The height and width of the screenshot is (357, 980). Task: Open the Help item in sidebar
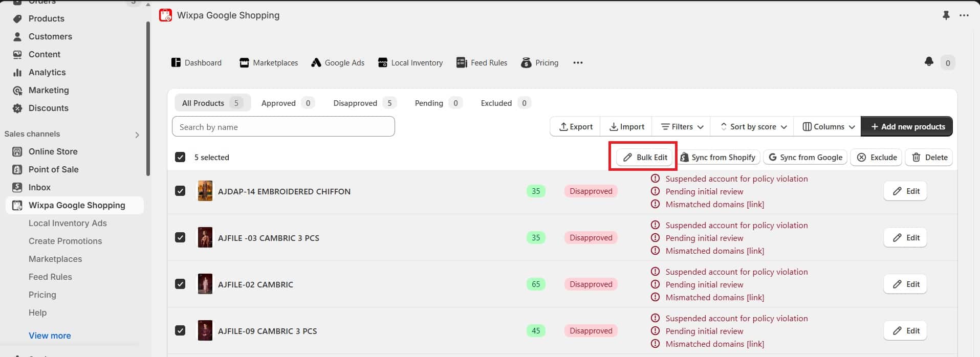37,313
